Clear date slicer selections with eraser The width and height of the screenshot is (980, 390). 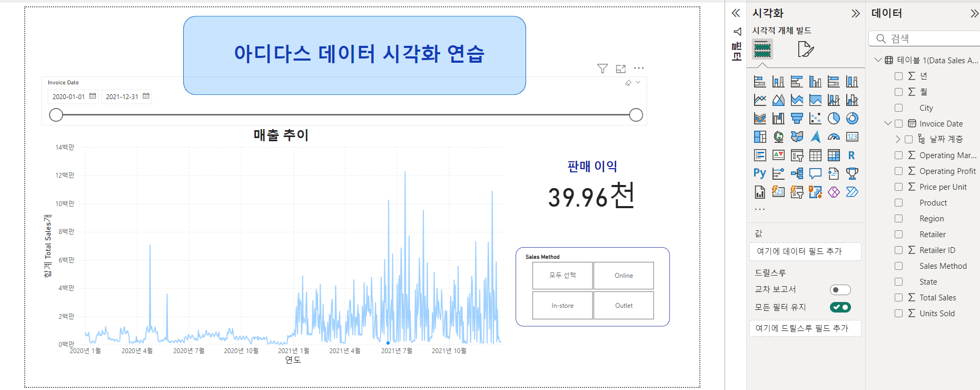tap(628, 83)
